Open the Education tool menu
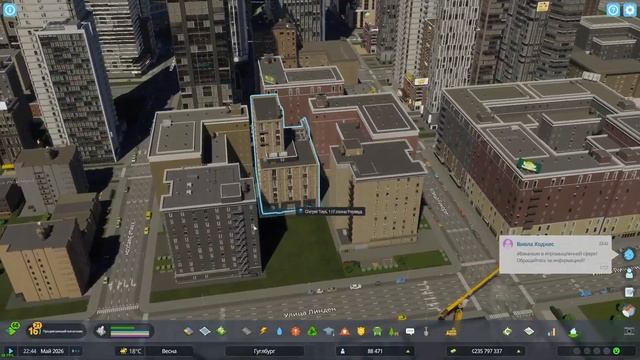Viewport: 640px width, 360px height. (x=329, y=331)
